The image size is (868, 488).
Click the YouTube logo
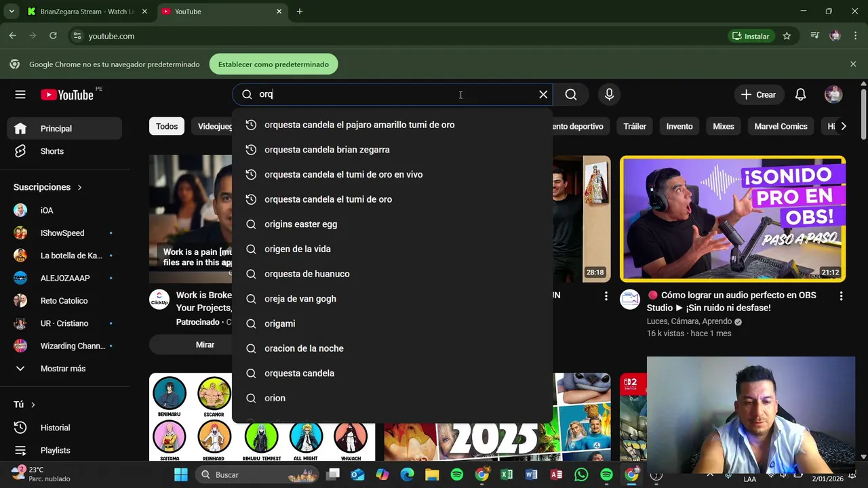(x=67, y=95)
